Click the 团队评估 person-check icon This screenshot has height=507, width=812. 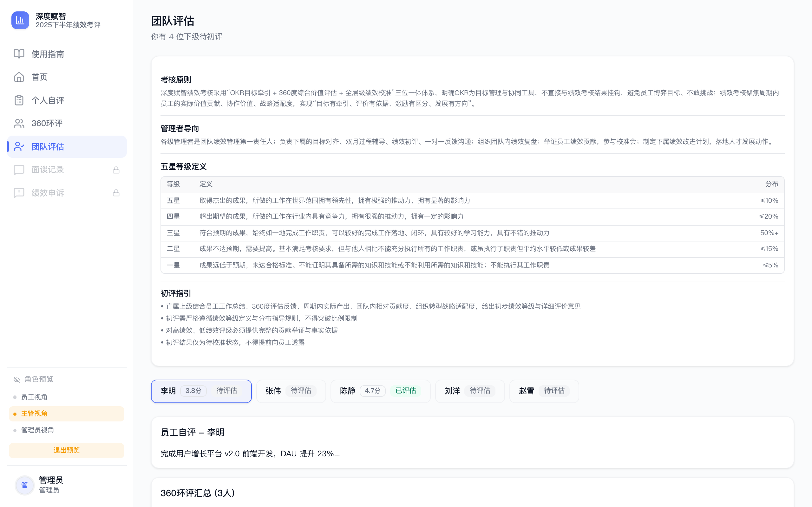[19, 146]
